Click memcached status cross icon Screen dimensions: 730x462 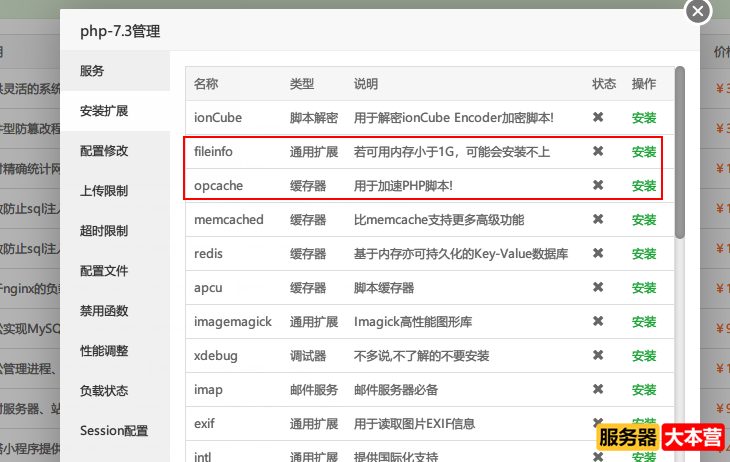pyautogui.click(x=598, y=219)
